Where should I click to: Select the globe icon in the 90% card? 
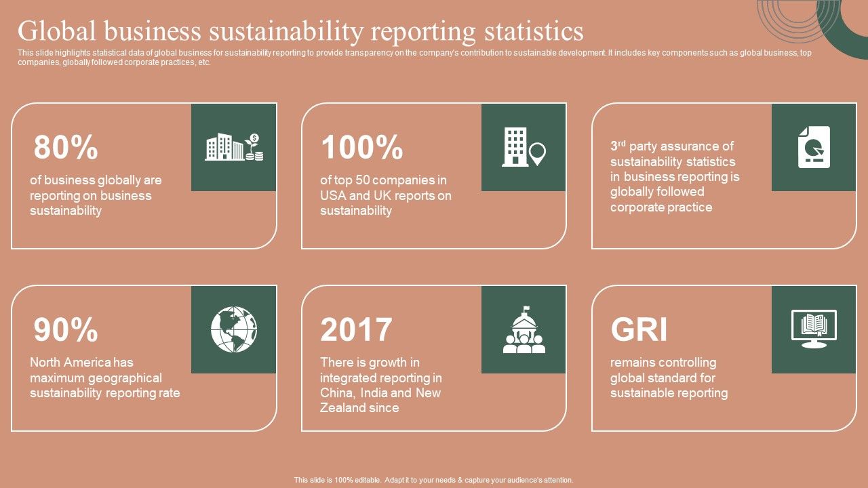coord(234,329)
